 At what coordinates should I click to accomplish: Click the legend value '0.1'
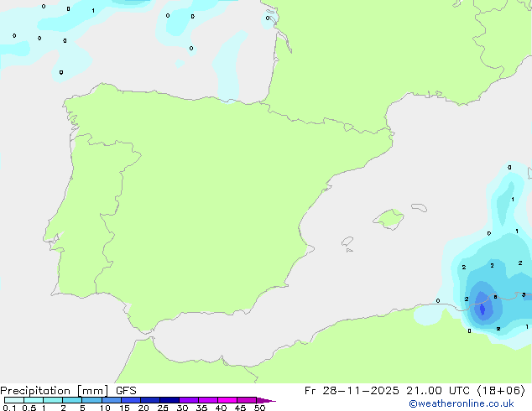[x=9, y=408]
